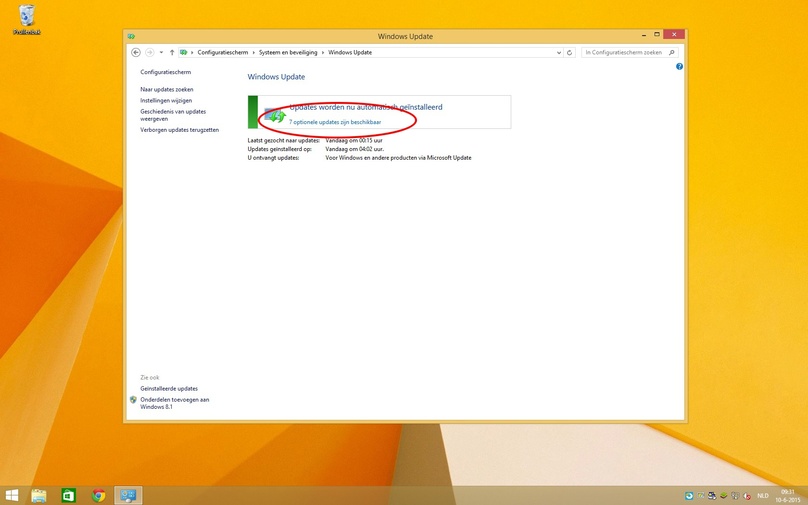This screenshot has height=505, width=808.
Task: Click the shield icon beside Onderdelen toevoegen
Action: click(133, 399)
